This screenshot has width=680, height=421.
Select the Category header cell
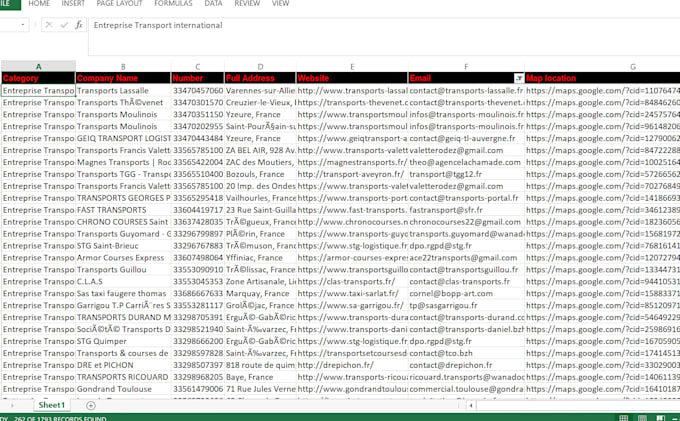38,78
